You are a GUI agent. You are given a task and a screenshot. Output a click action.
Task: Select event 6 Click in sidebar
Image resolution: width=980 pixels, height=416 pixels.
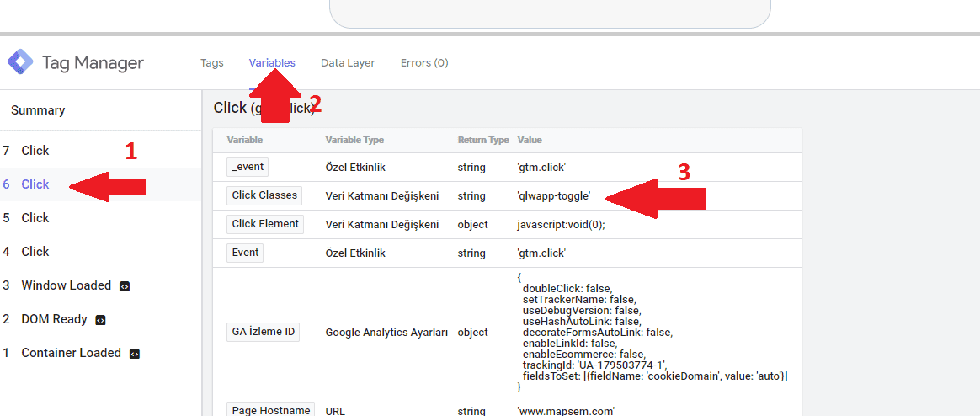click(35, 184)
